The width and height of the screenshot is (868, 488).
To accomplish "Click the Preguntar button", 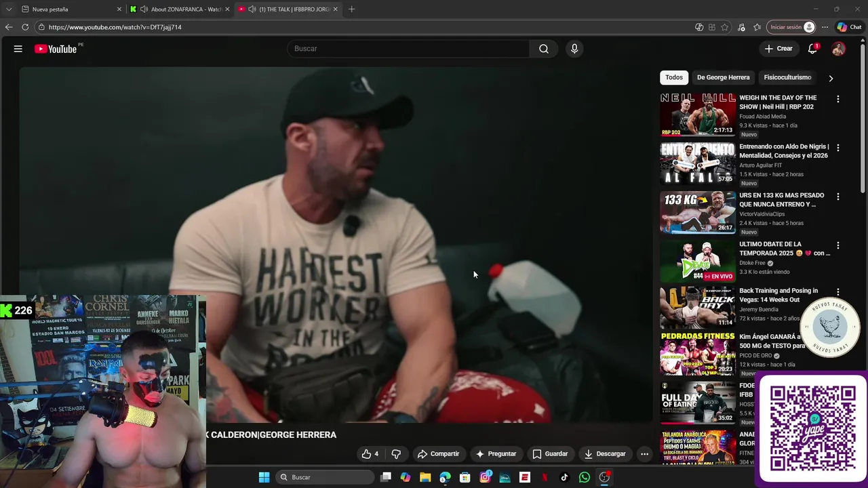I will click(496, 454).
